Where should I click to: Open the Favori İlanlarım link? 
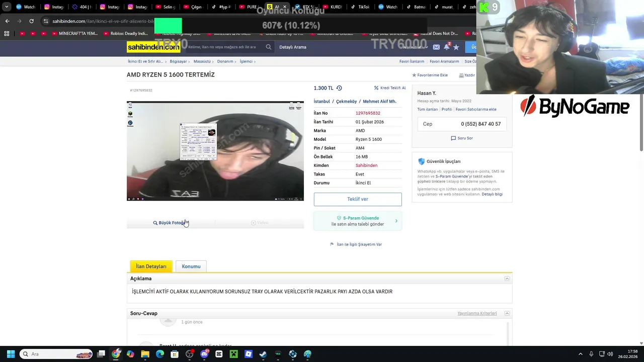(412, 61)
